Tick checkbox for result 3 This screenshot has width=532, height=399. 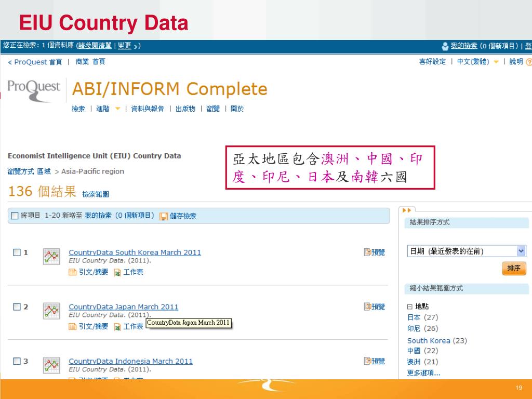pyautogui.click(x=17, y=361)
